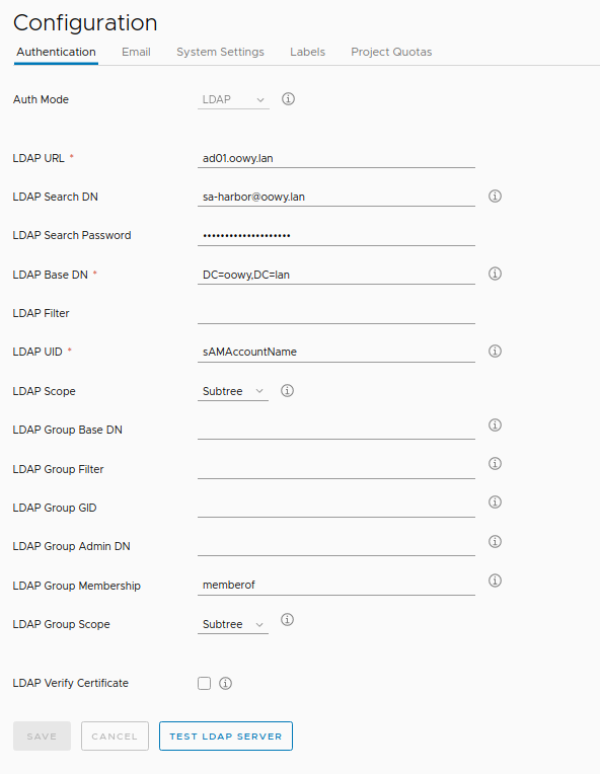Enable the LDAP Verify Certificate checkbox
The height and width of the screenshot is (774, 600).
tap(204, 684)
